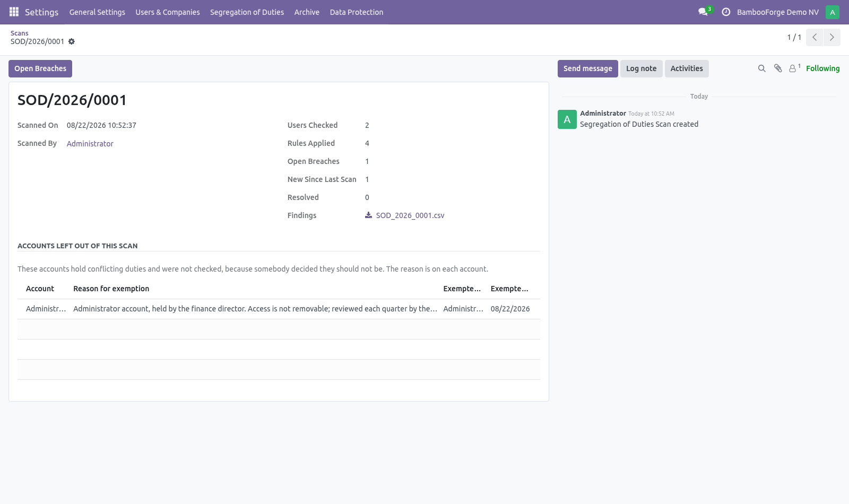Click the record actions gear icon
This screenshot has width=849, height=504.
click(72, 41)
